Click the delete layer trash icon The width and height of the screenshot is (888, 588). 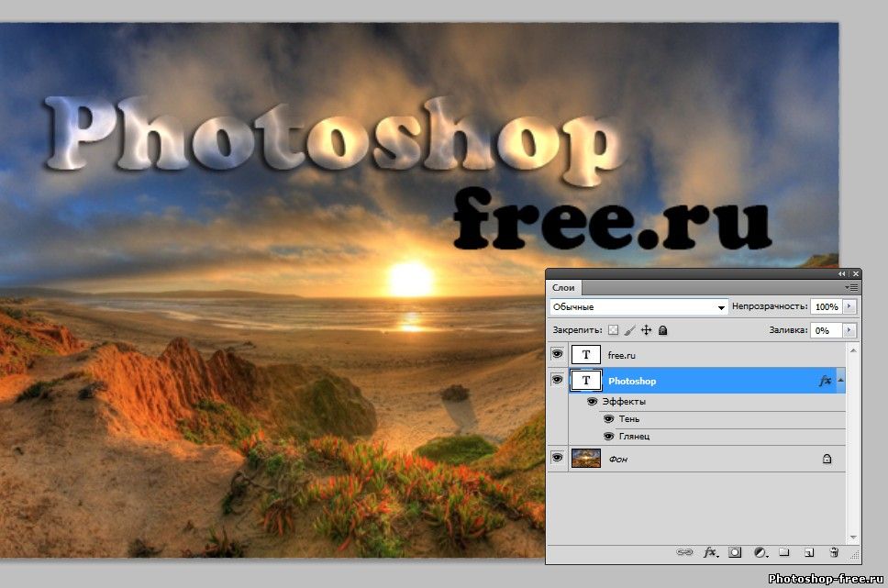[x=834, y=552]
